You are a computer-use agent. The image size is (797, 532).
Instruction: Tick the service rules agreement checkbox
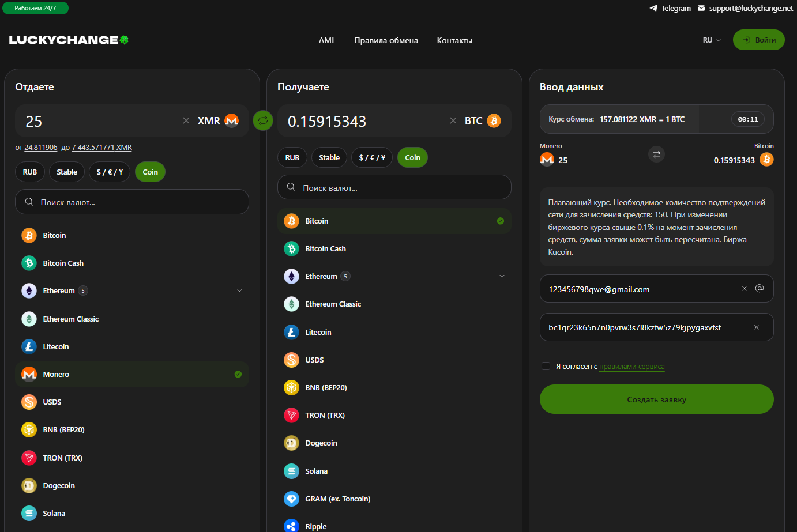pos(546,366)
